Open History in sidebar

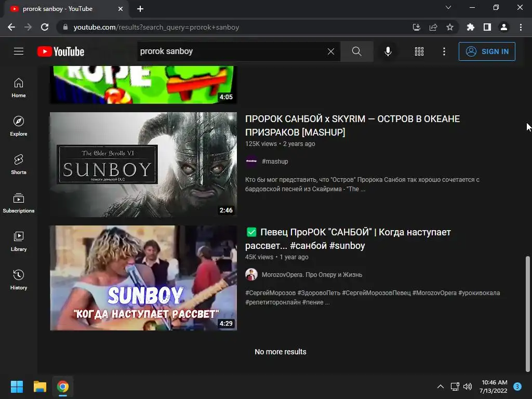tap(19, 280)
